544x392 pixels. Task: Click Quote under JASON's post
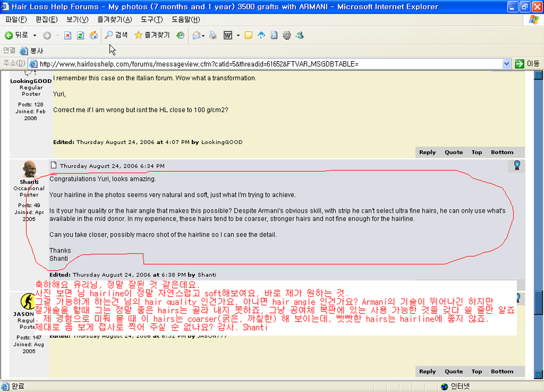point(454,372)
